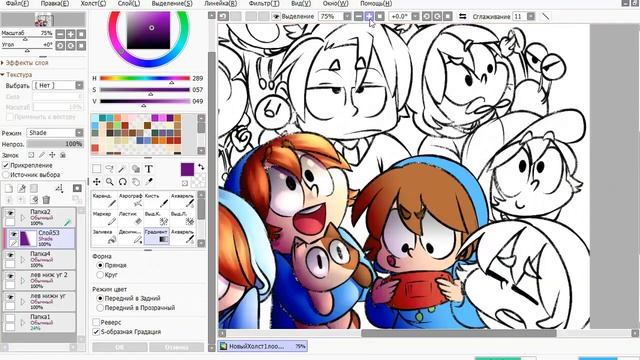Expand the Папка1 folder triangle

click(x=23, y=323)
